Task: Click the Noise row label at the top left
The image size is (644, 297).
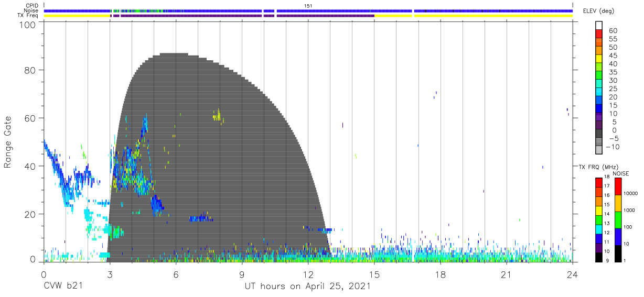Action: tap(31, 10)
